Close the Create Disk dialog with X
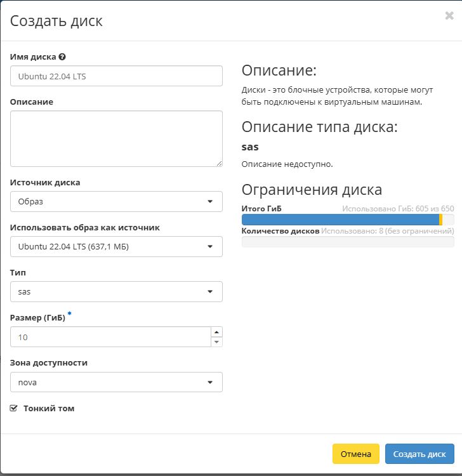Image resolution: width=462 pixels, height=476 pixels. (449, 16)
